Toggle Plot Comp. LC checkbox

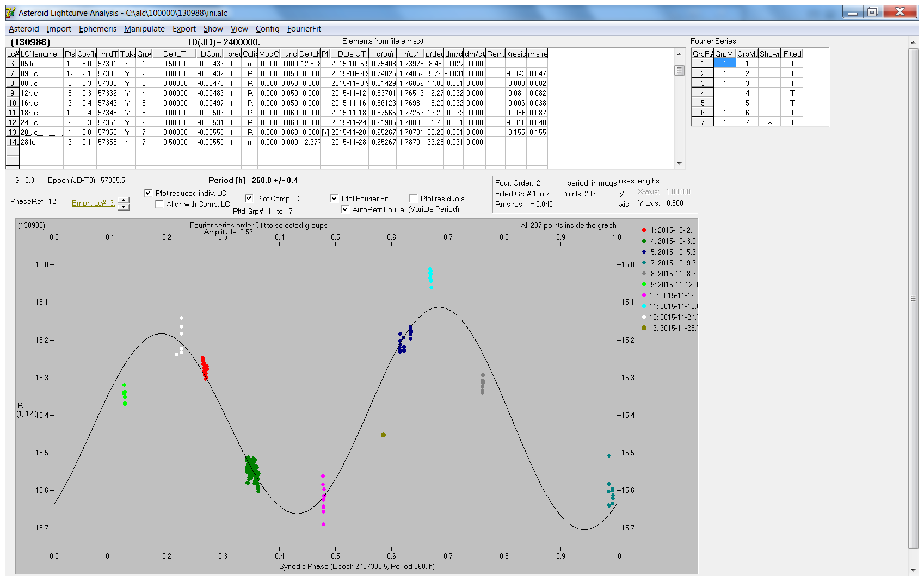(249, 199)
